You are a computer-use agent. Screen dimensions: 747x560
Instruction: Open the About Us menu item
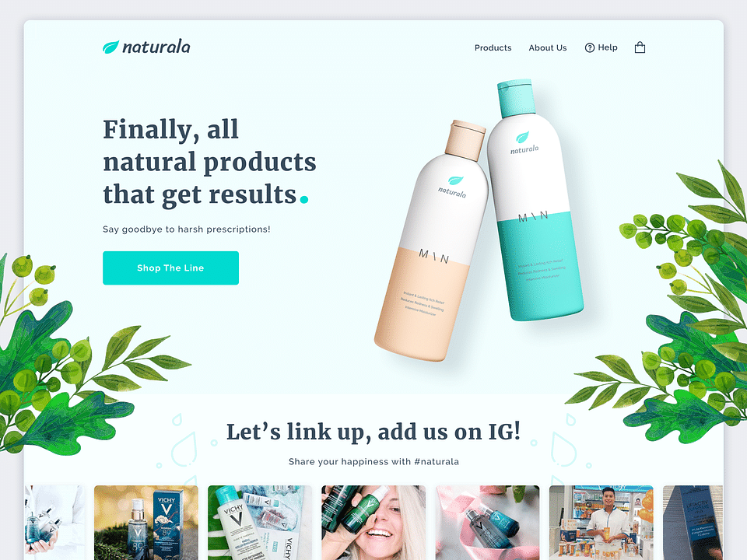548,47
